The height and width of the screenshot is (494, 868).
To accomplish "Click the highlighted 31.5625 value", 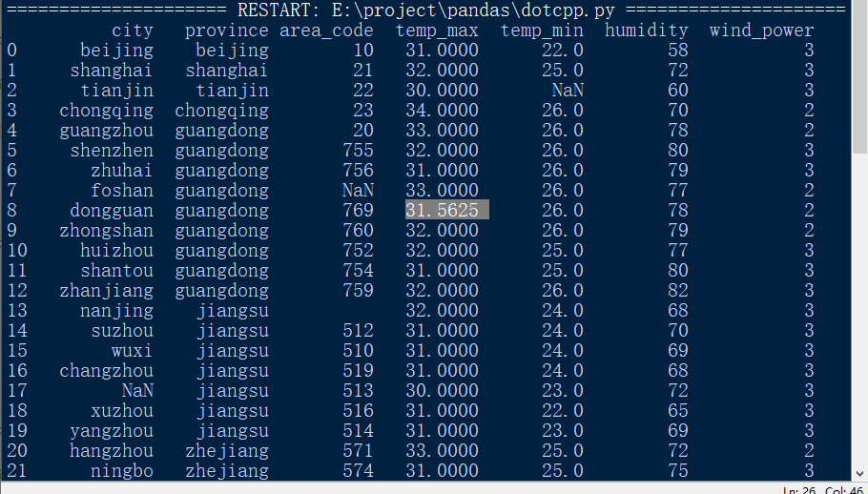I will (x=446, y=210).
